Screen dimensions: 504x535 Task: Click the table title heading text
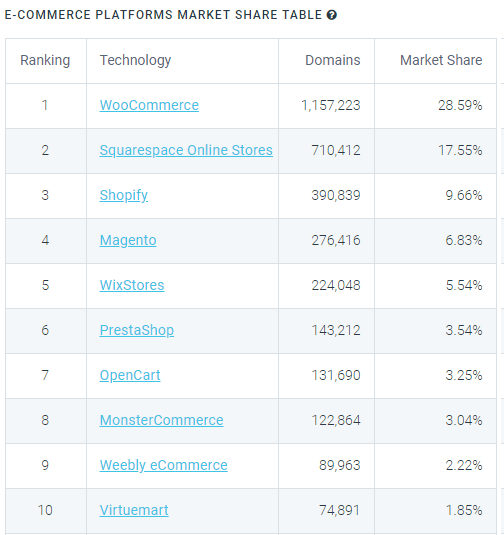pos(163,15)
